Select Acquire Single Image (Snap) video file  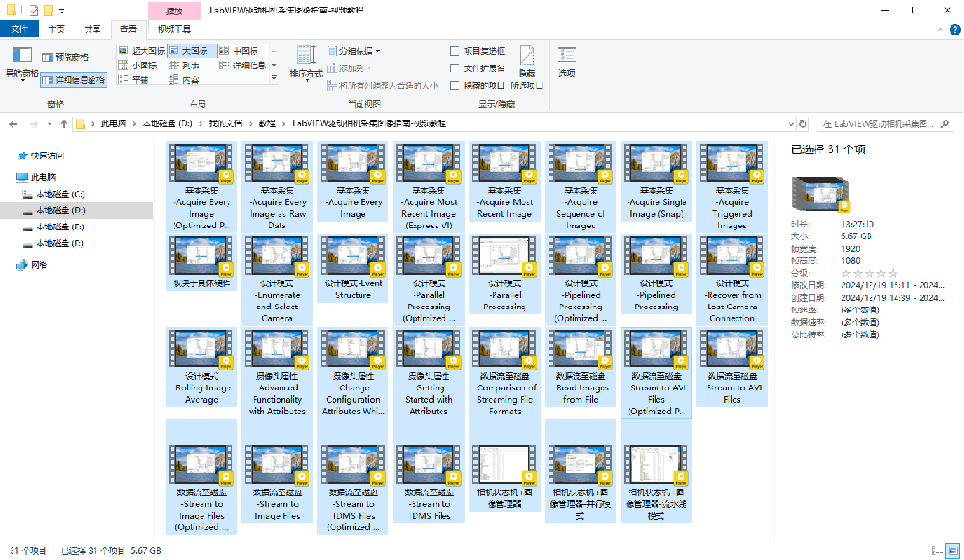coord(656,181)
